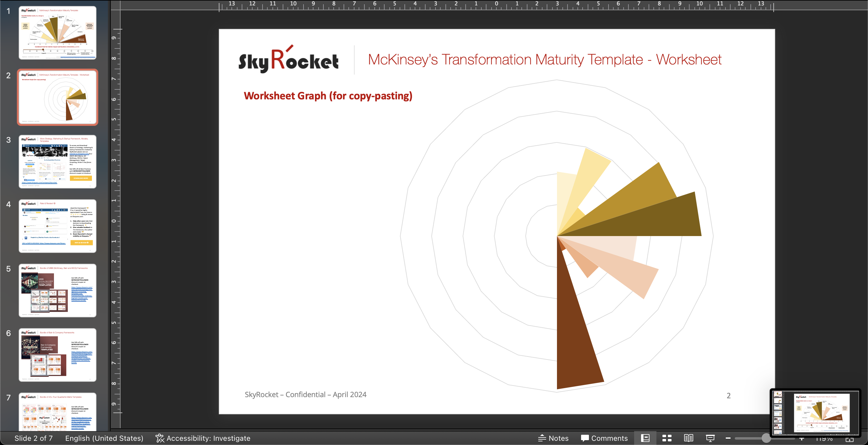Click the dark olive chart wedge

pos(654,220)
